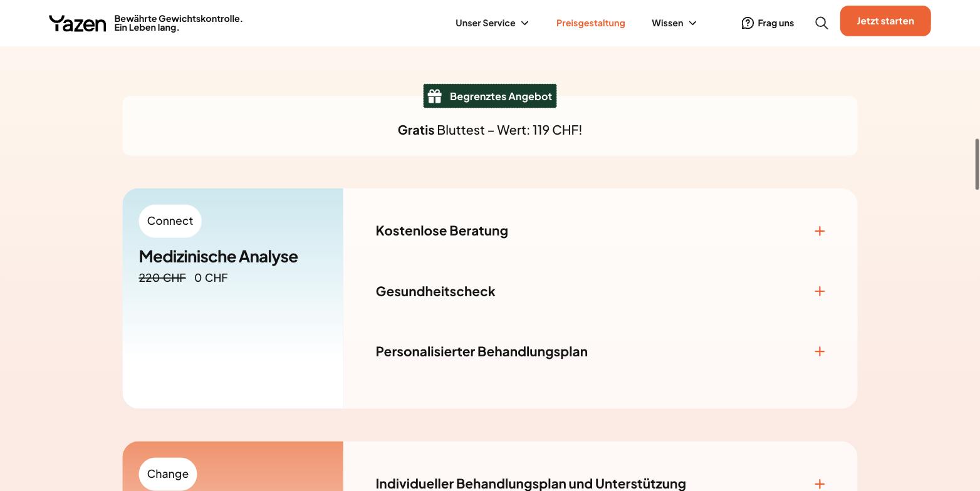This screenshot has height=491, width=980.
Task: Open Wissen dropdown menu
Action: click(x=674, y=23)
